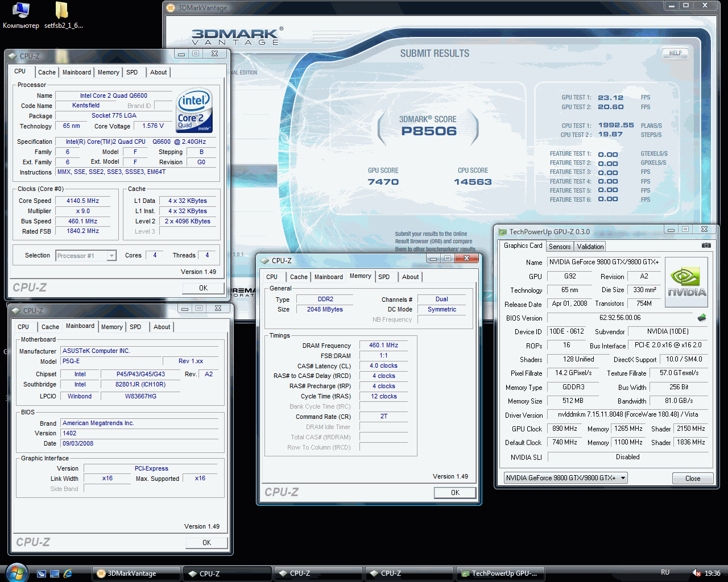The height and width of the screenshot is (582, 728).
Task: Click the Windows Start orb
Action: (16, 572)
